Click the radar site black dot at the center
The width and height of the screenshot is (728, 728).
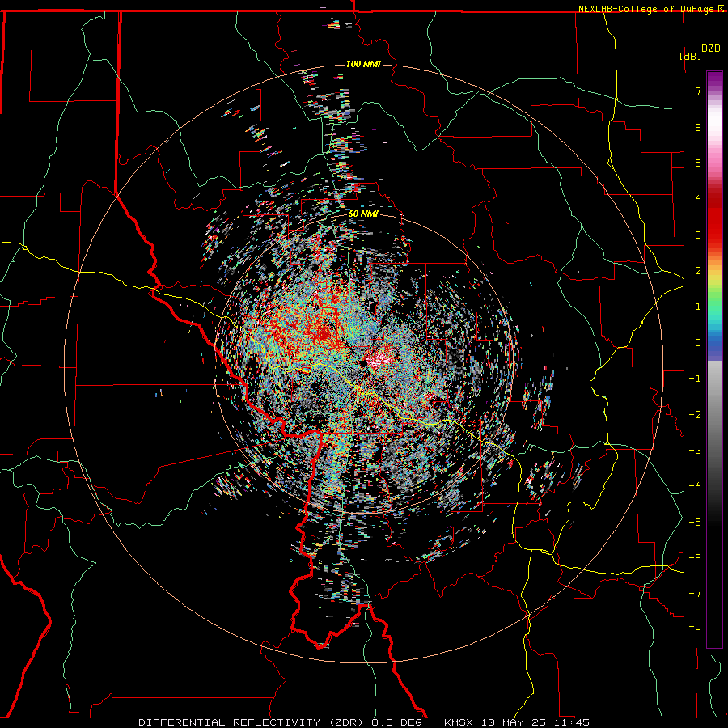362,363
